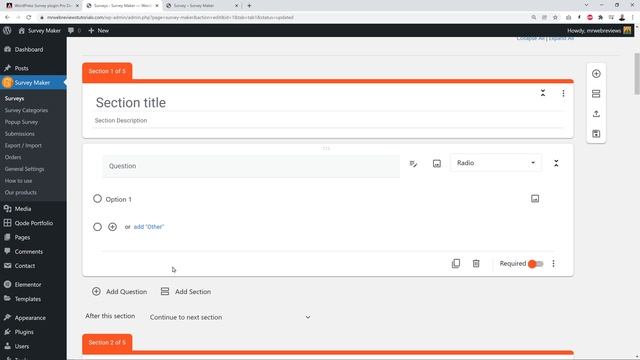This screenshot has height=360, width=640.
Task: Click the page vertical scrollbar thumb
Action: point(637,73)
